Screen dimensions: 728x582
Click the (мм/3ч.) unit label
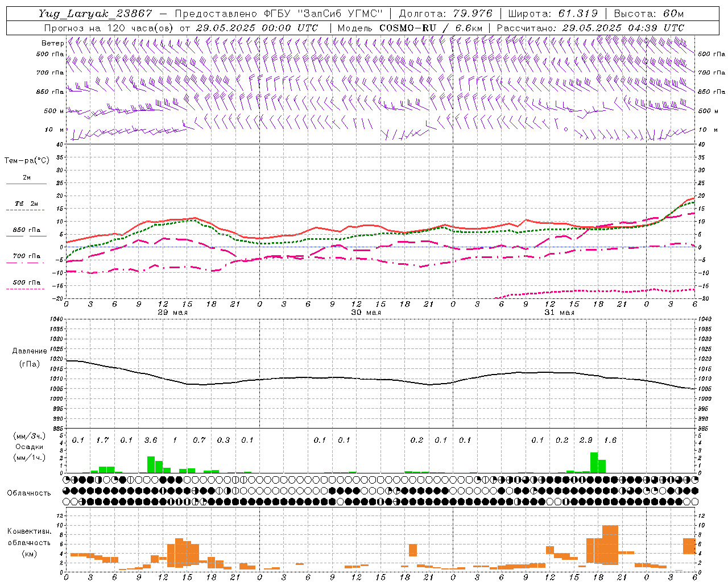tap(30, 436)
